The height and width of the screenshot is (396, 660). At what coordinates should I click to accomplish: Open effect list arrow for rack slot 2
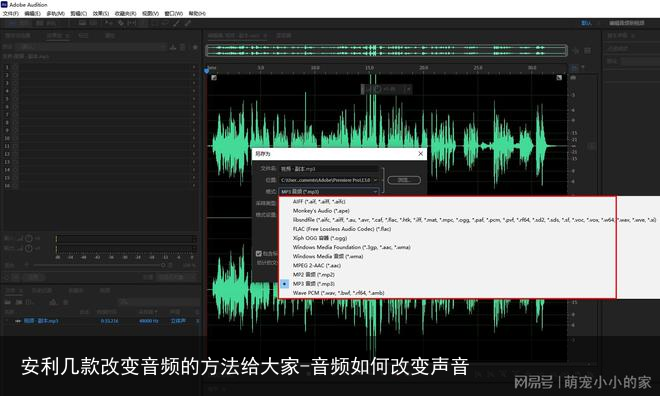[x=194, y=75]
